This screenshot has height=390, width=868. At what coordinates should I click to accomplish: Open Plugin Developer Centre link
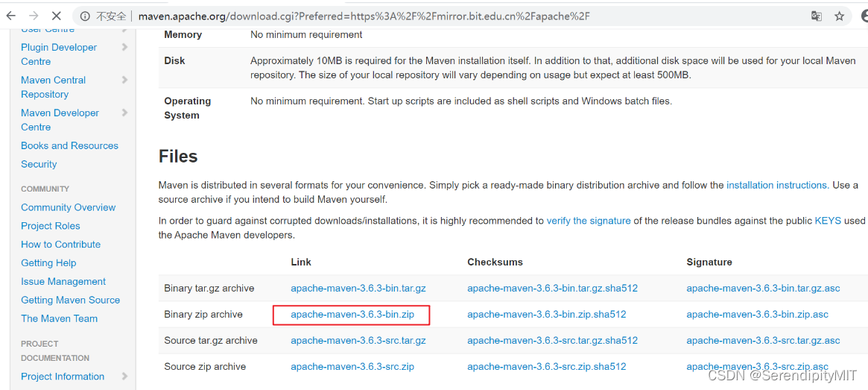59,54
